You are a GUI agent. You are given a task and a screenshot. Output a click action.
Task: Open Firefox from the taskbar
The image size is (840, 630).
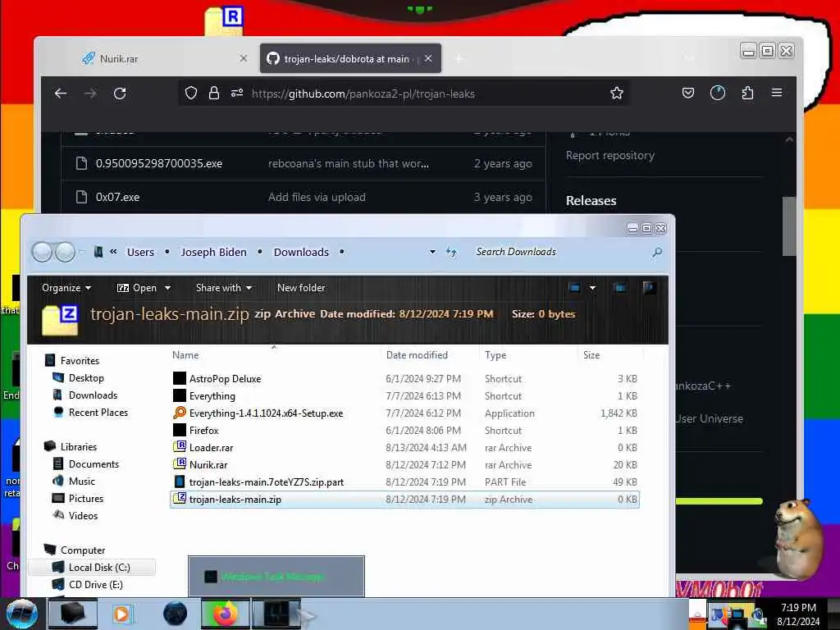[225, 614]
